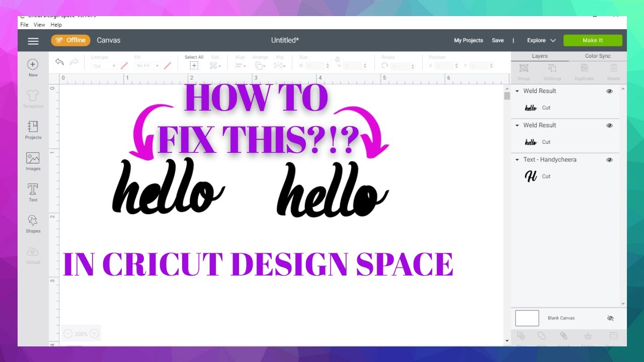Screen dimensions: 644x362
Task: Click the Make It button
Action: [x=593, y=41]
